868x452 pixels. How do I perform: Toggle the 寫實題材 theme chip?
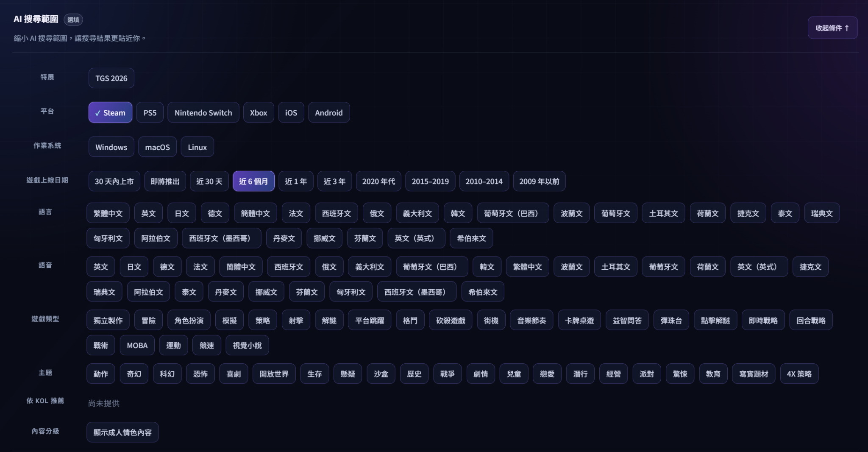coord(754,374)
